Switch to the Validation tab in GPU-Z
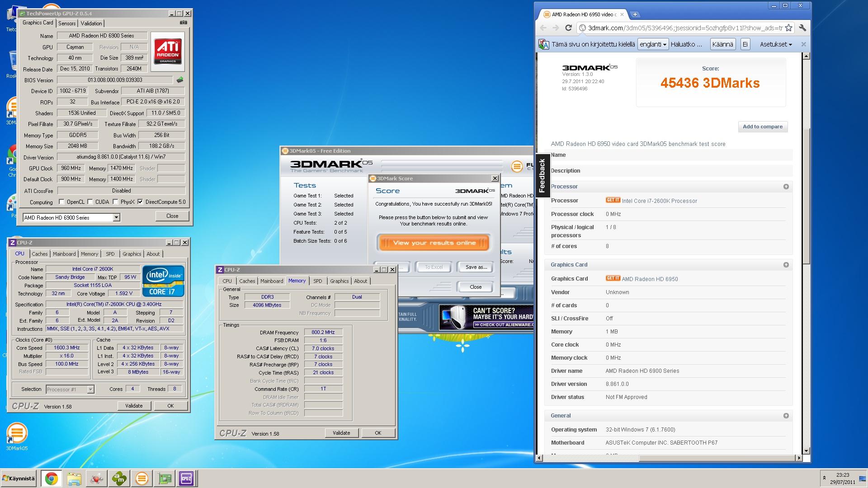 click(91, 23)
